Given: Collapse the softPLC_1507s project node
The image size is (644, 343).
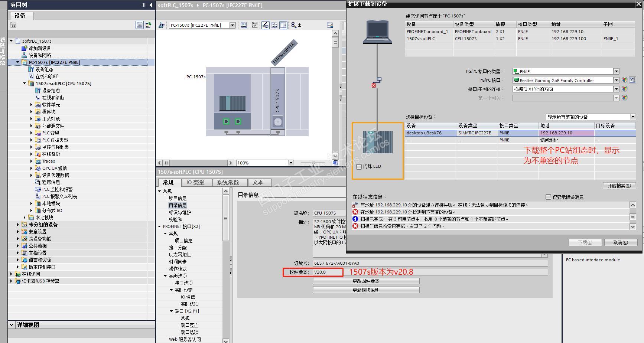Looking at the screenshot, I should [11, 41].
